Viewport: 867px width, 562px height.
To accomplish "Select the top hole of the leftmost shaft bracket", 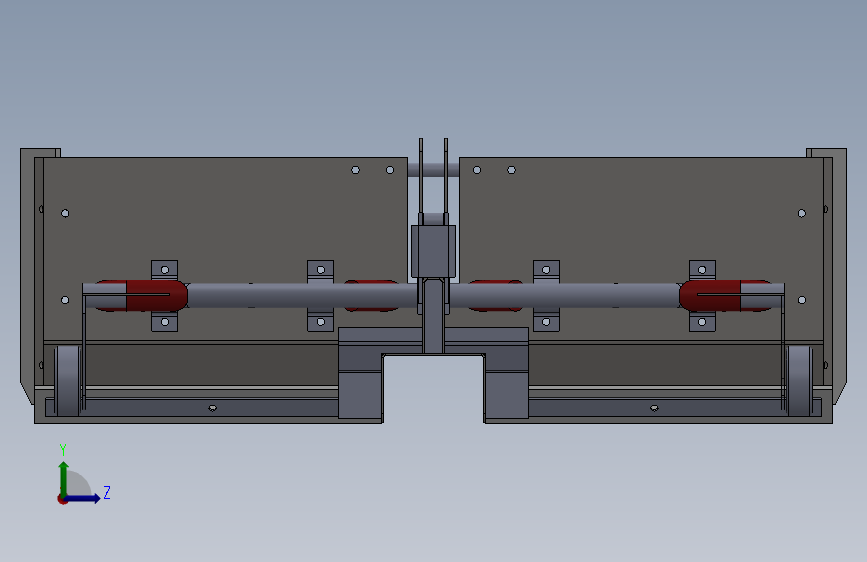I will [x=165, y=270].
